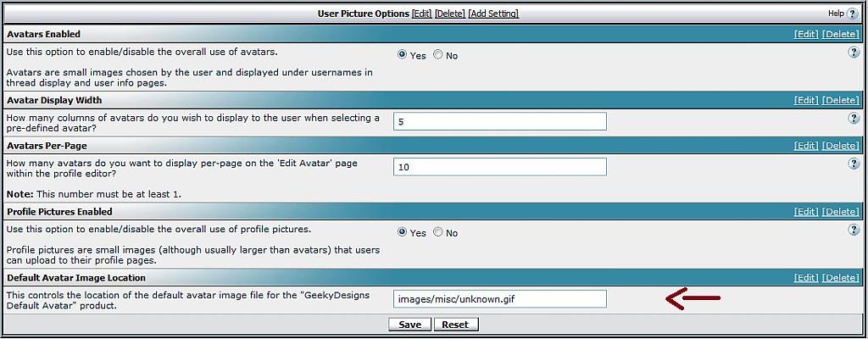Click the 'Avatars Enabled' section heading text
868x339 pixels.
(x=43, y=34)
